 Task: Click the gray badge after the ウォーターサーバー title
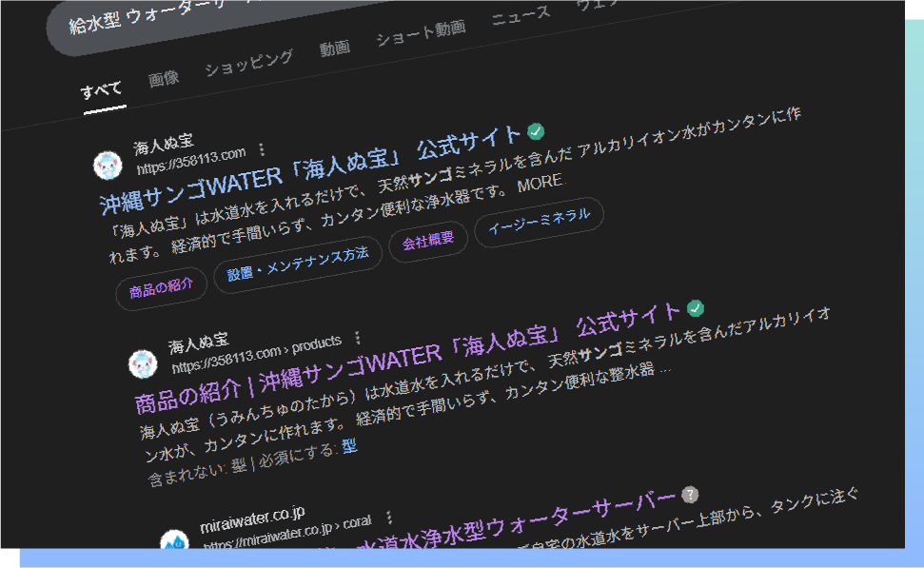(690, 494)
